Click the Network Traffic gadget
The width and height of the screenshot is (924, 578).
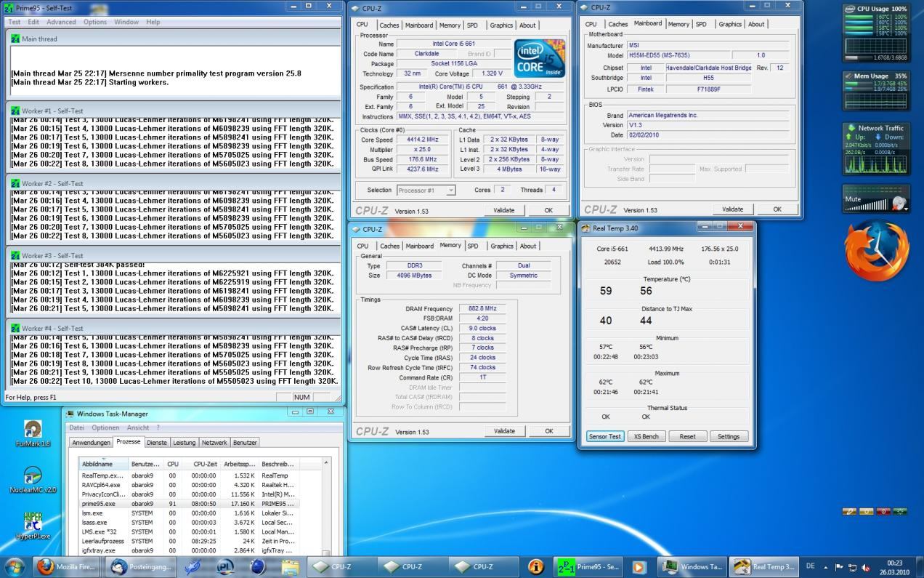coord(875,148)
